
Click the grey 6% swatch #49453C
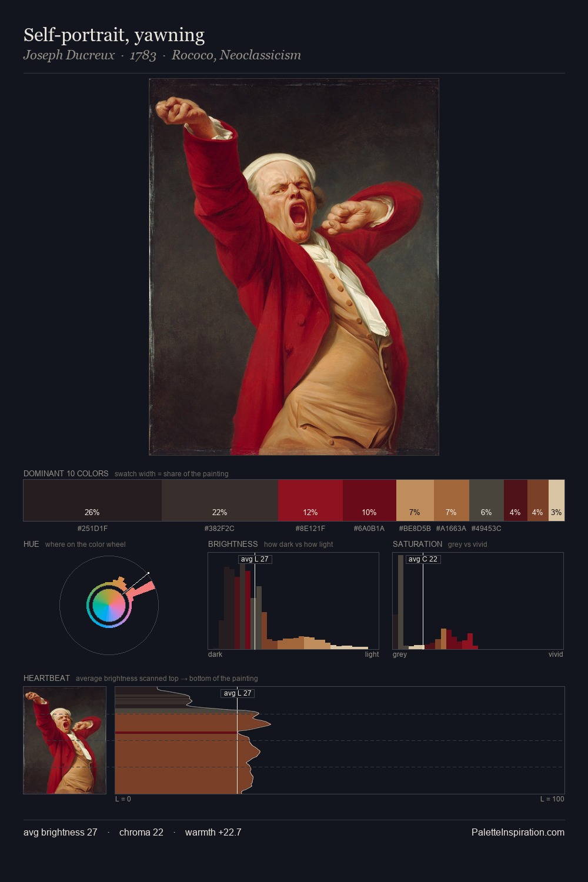[486, 500]
